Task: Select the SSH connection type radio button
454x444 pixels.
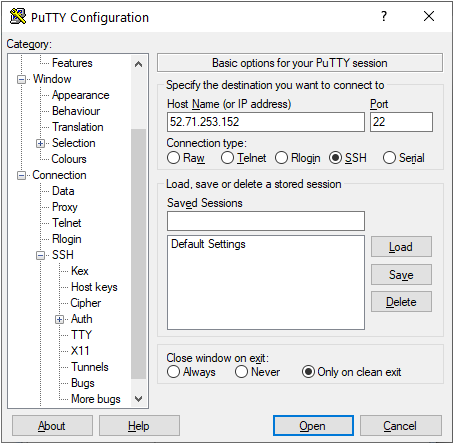Action: 335,158
